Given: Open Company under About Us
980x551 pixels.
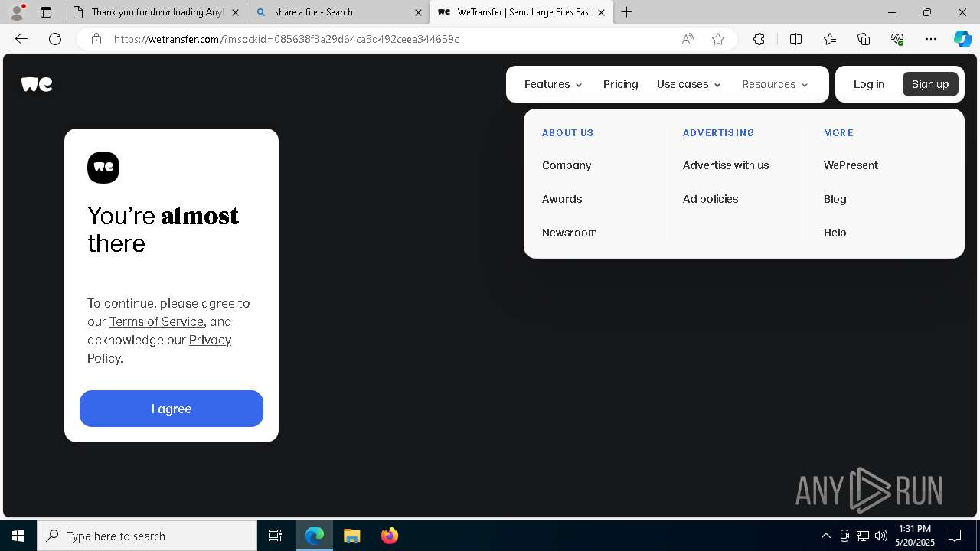Looking at the screenshot, I should (x=567, y=165).
